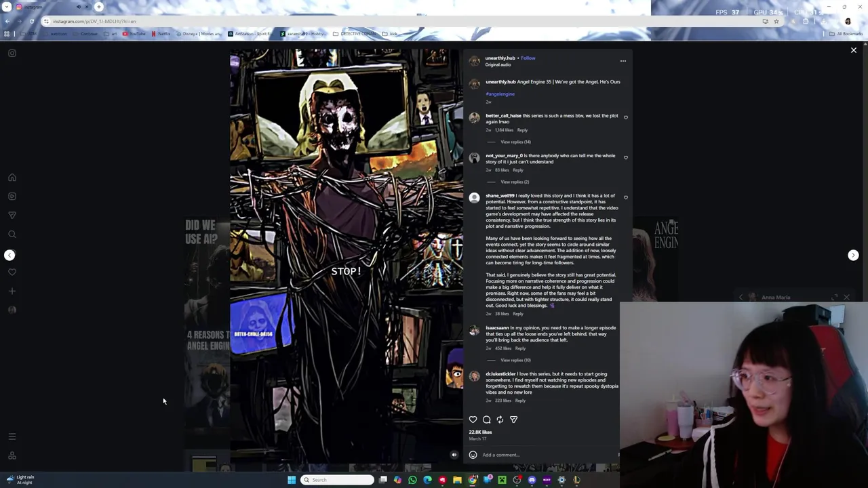Open the #angelengine hashtag
Image resolution: width=868 pixels, height=488 pixels.
click(500, 94)
